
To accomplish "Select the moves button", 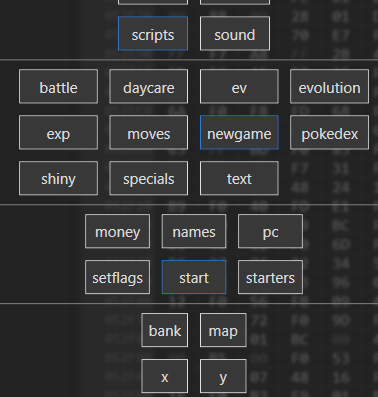I will (149, 132).
